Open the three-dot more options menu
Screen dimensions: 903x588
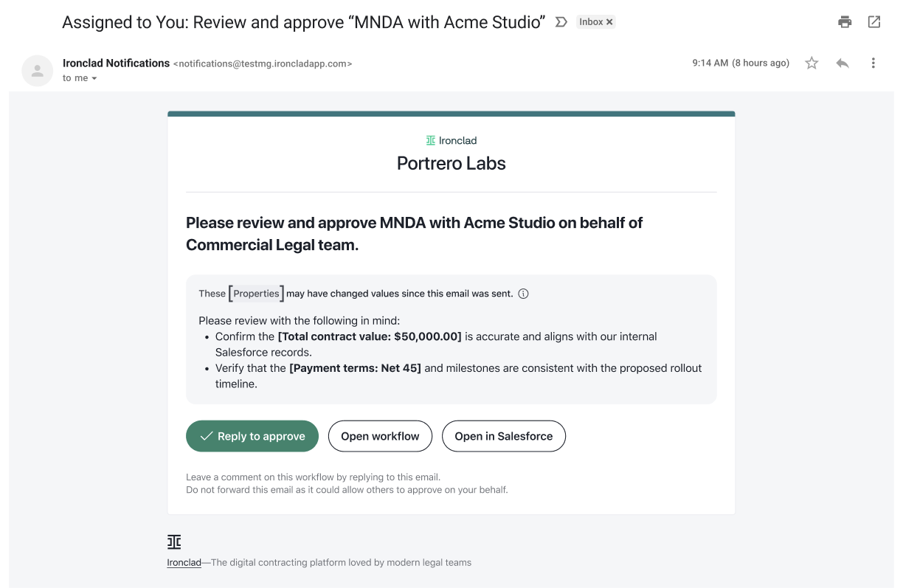point(873,63)
